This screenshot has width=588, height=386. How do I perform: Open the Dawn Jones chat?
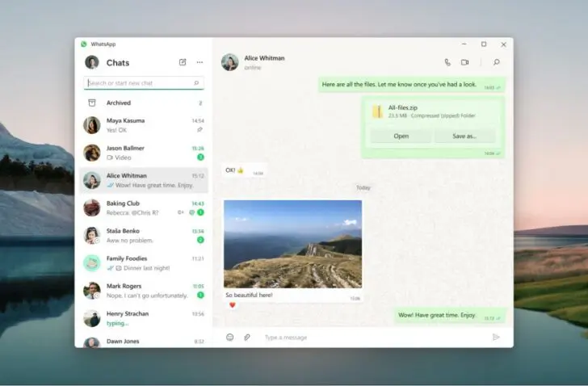(144, 341)
